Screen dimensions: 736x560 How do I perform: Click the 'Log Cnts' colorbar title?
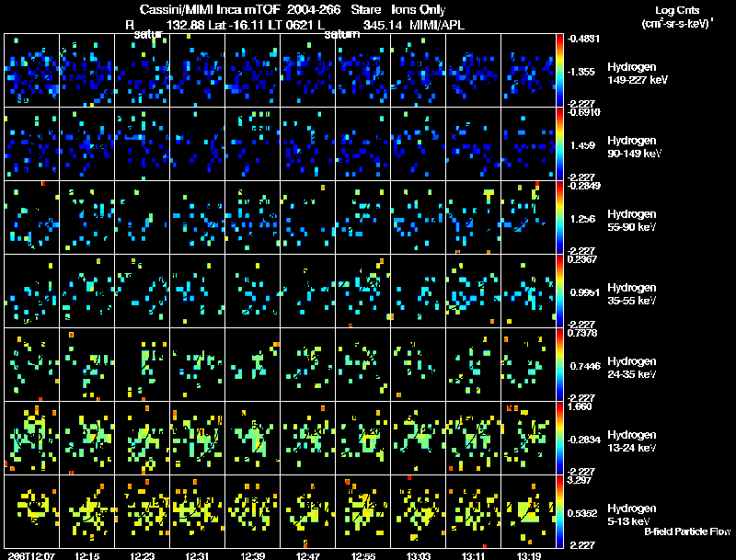point(677,10)
